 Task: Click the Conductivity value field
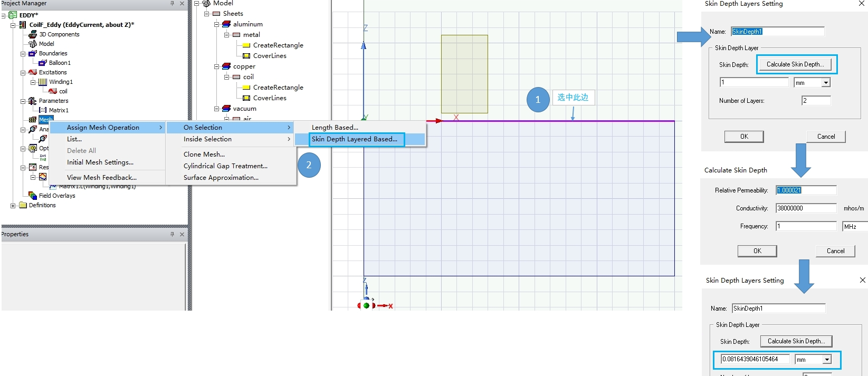(806, 208)
